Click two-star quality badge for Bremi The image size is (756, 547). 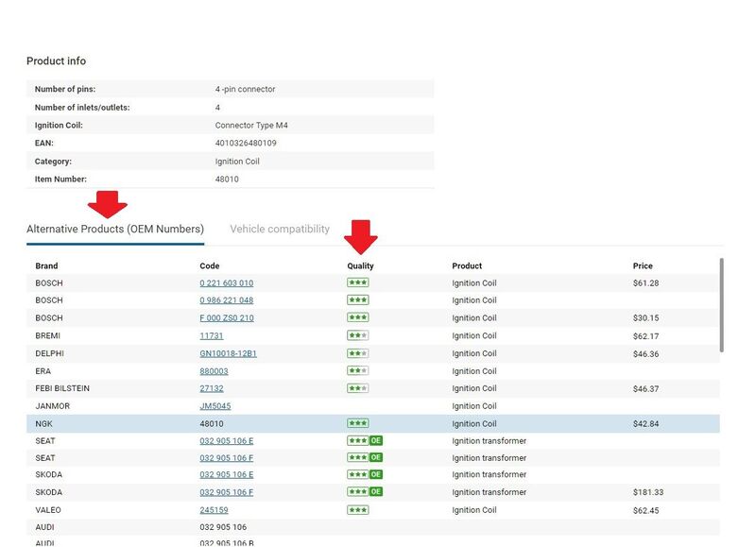tap(358, 335)
